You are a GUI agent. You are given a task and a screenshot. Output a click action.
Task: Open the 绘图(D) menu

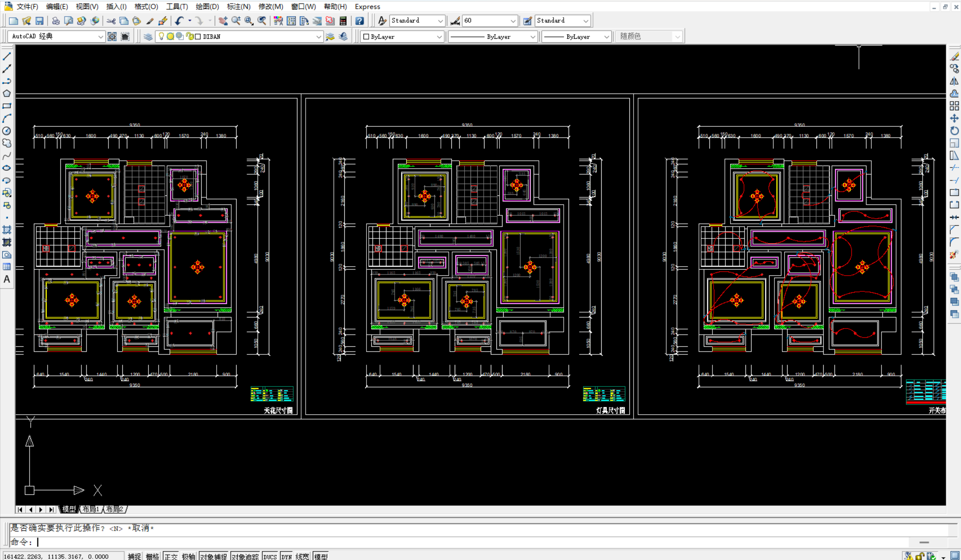[207, 6]
